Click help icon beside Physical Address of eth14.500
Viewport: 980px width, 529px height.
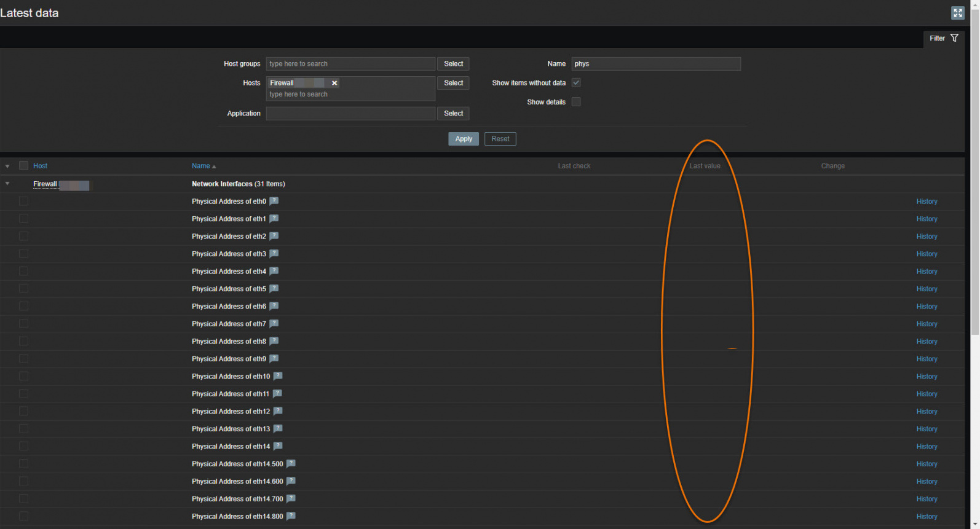[x=291, y=464]
